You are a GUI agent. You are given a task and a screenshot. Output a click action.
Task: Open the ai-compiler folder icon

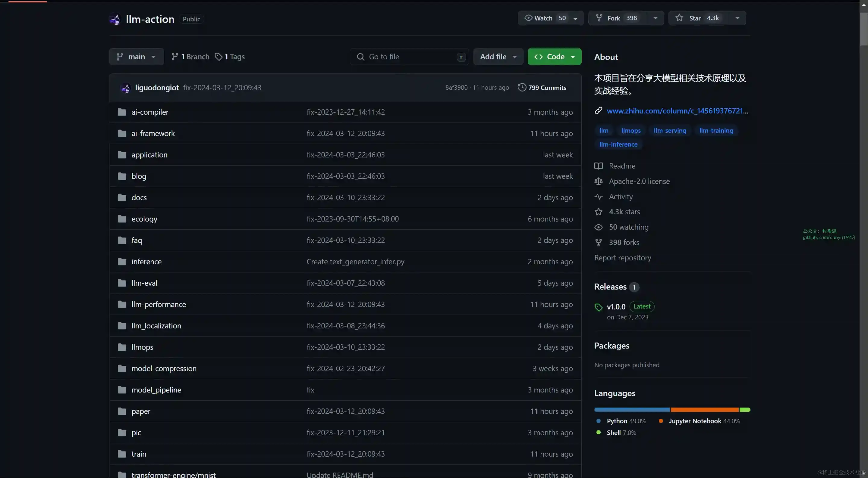pyautogui.click(x=122, y=112)
